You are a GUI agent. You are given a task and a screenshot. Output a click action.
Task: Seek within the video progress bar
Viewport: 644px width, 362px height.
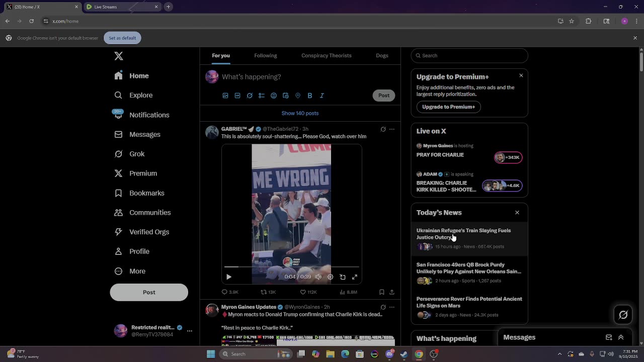(x=291, y=267)
